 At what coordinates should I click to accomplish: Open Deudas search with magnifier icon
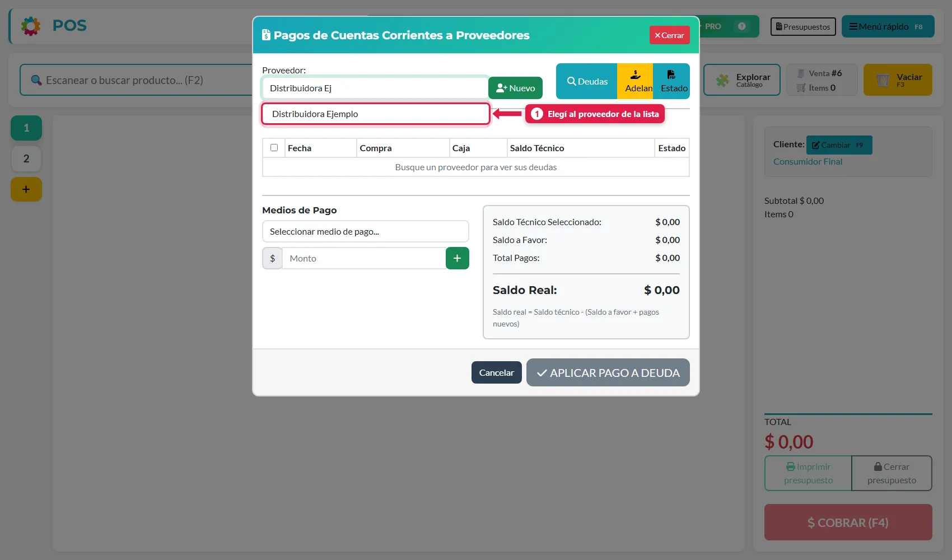[587, 81]
